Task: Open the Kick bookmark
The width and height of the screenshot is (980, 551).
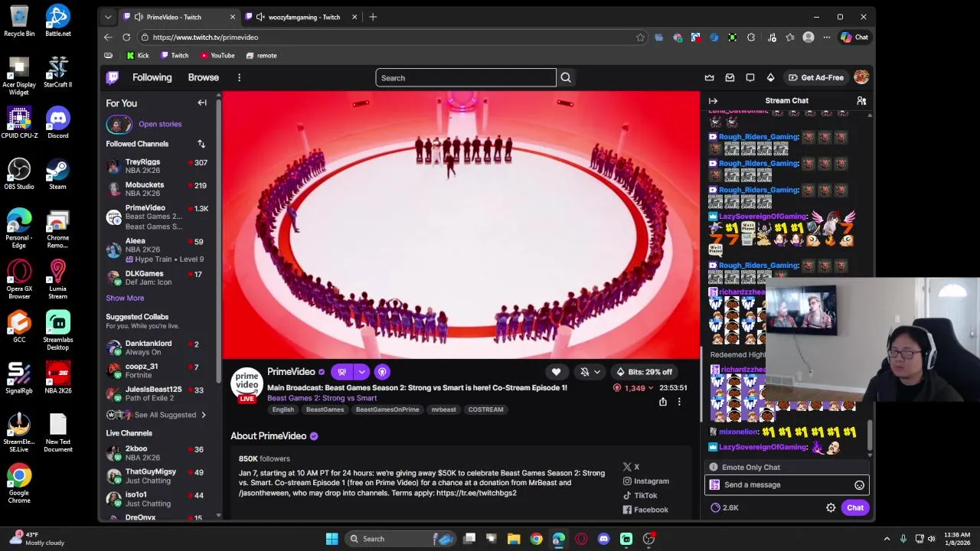Action: [x=138, y=55]
